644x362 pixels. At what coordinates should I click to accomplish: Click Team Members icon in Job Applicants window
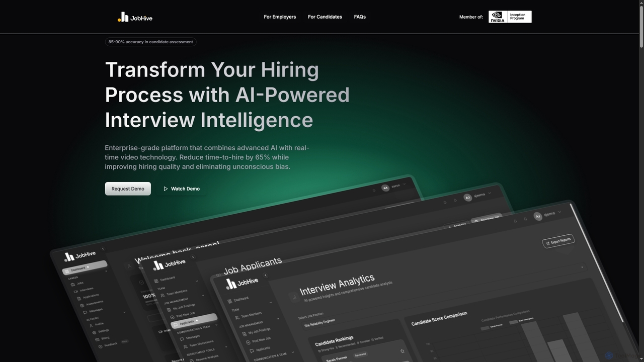tap(163, 295)
